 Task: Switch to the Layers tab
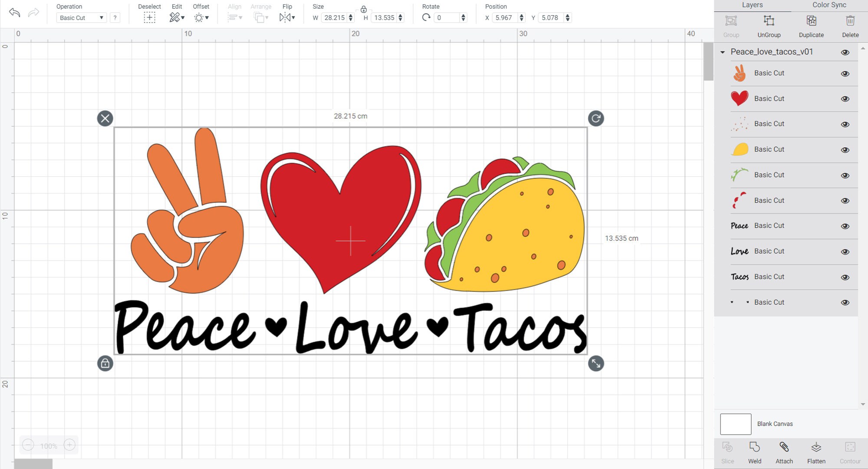pyautogui.click(x=753, y=5)
